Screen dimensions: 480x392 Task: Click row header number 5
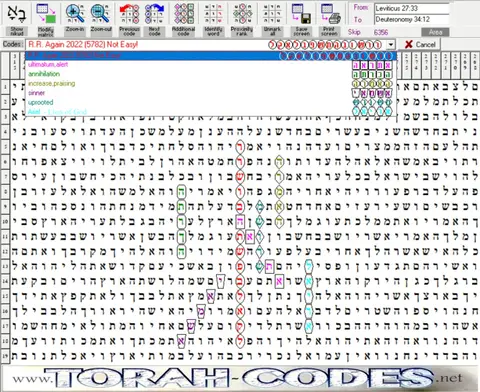click(5, 146)
